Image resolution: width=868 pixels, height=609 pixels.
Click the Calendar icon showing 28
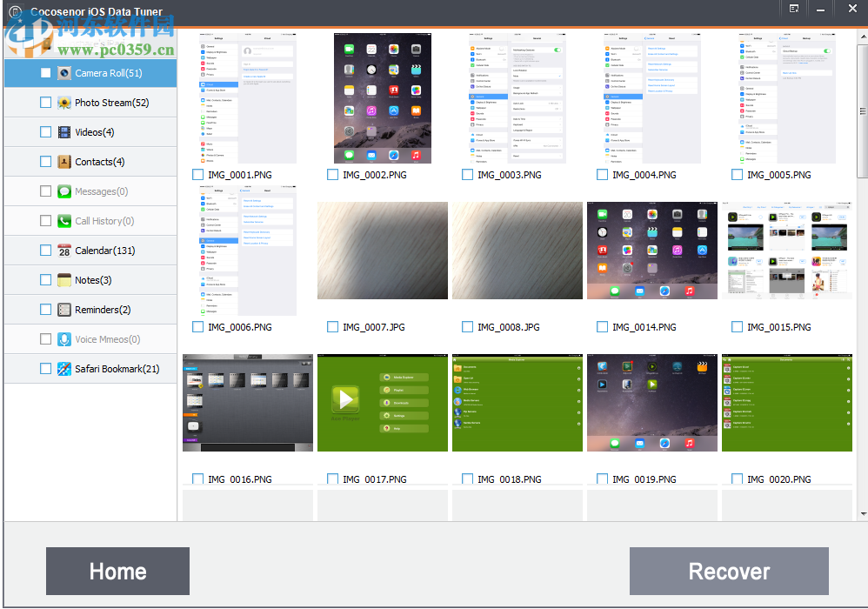click(x=64, y=251)
